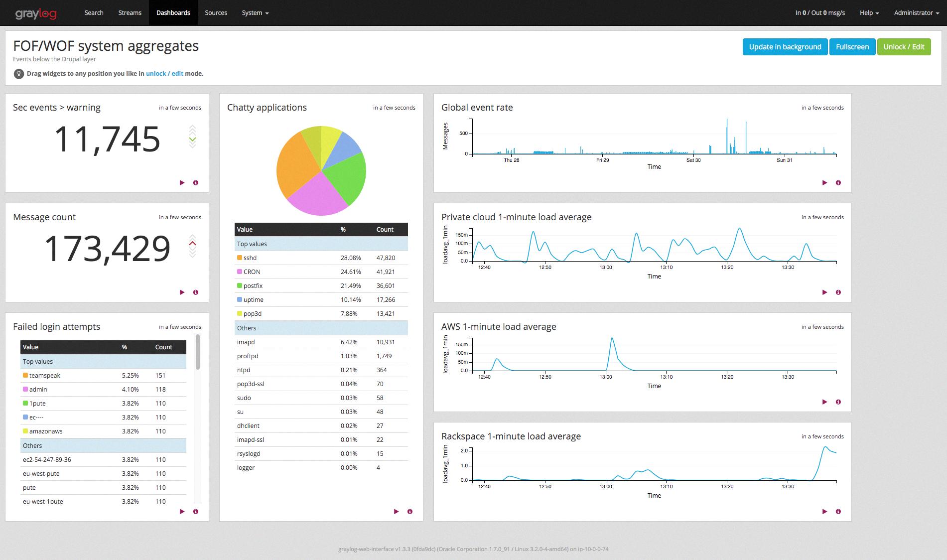Show info for Sec events widget
Screen dimensions: 947x560
196,183
